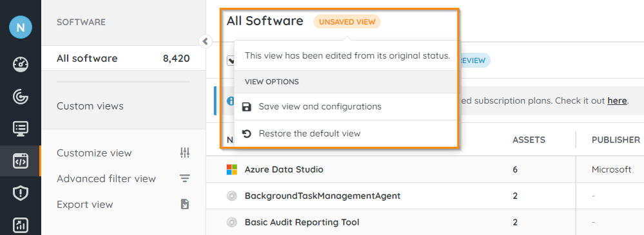Collapse the software side panel with the arrow

[x=206, y=41]
